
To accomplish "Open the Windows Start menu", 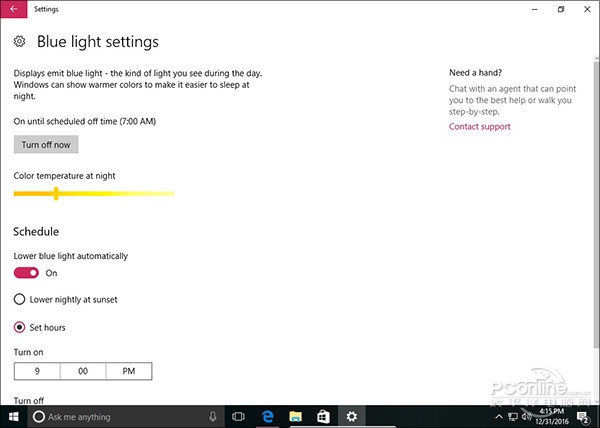I will [x=14, y=416].
